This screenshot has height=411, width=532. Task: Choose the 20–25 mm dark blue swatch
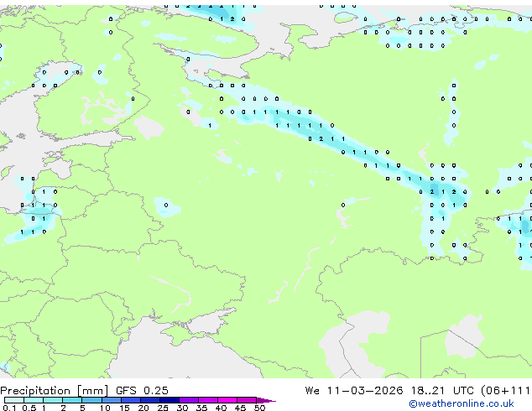click(150, 400)
